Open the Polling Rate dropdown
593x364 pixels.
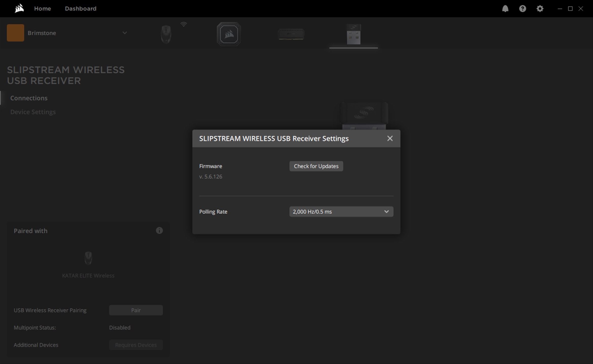click(341, 212)
